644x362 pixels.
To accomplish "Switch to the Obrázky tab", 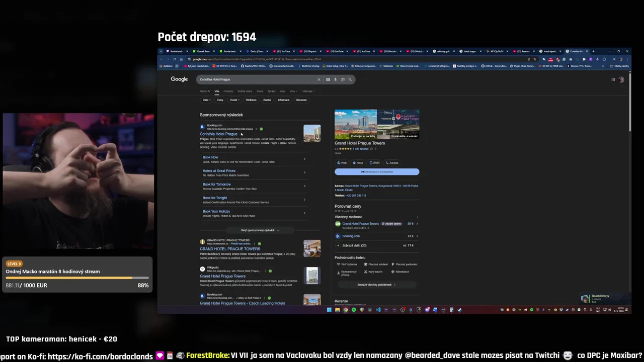I will (228, 91).
